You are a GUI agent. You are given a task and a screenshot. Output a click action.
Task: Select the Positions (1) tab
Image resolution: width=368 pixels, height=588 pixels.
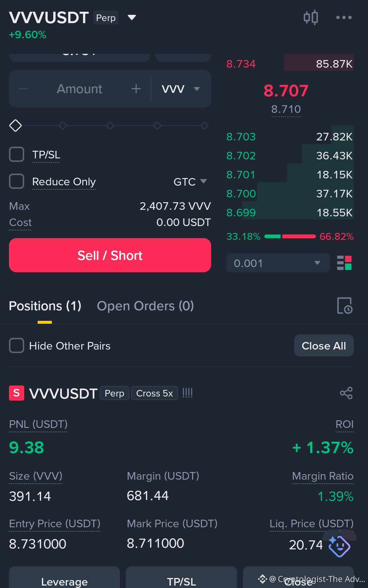[x=45, y=306]
